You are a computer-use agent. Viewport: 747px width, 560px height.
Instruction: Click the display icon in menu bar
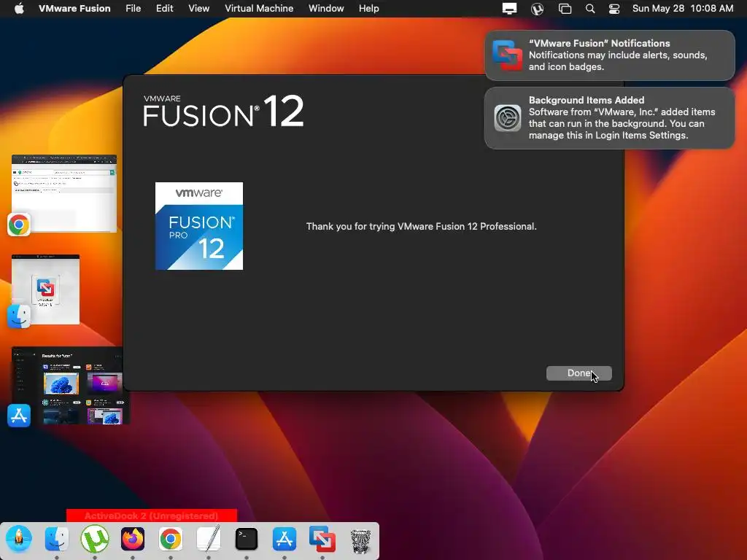(509, 9)
